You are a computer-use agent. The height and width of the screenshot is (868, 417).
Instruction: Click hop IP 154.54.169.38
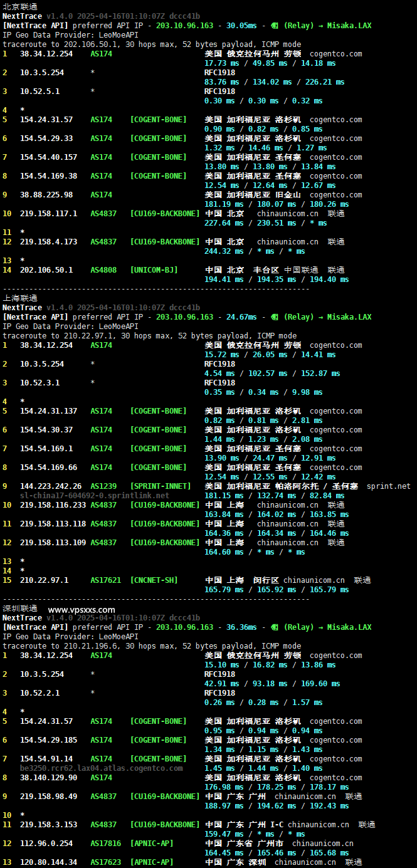point(48,176)
